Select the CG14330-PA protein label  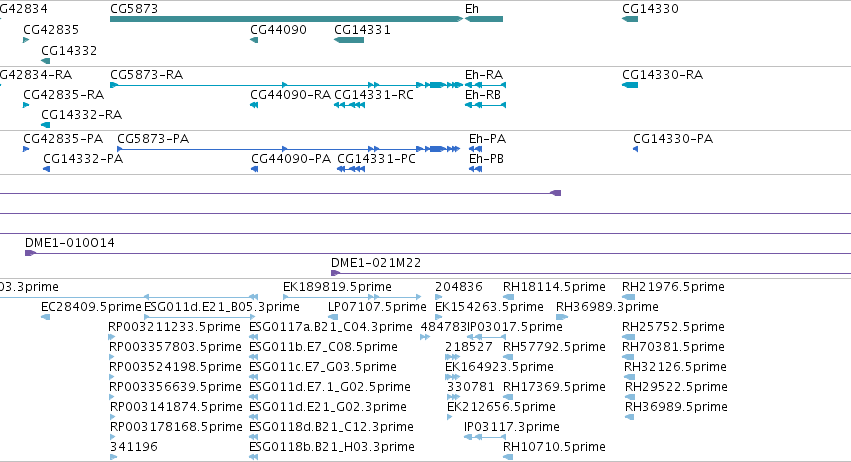(x=673, y=139)
